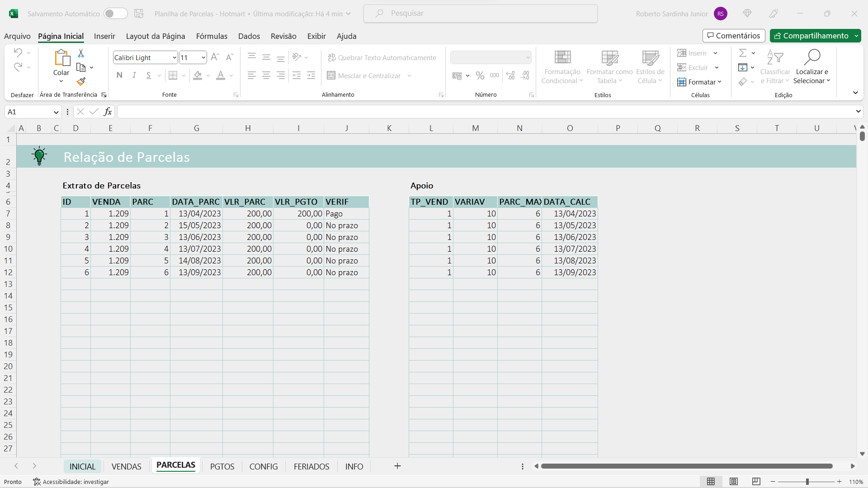Toggle Mesclar e Centralizar
Image resolution: width=868 pixels, height=488 pixels.
pyautogui.click(x=364, y=75)
